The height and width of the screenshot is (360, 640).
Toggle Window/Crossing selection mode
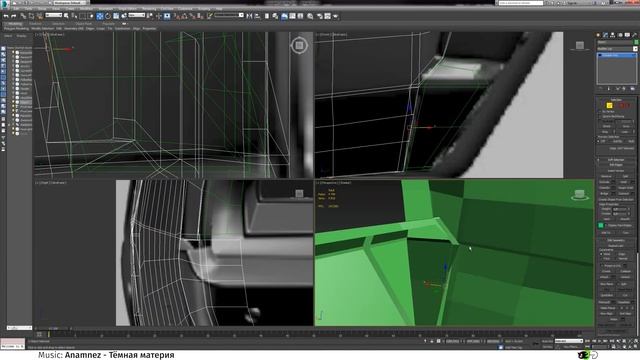coord(91,16)
